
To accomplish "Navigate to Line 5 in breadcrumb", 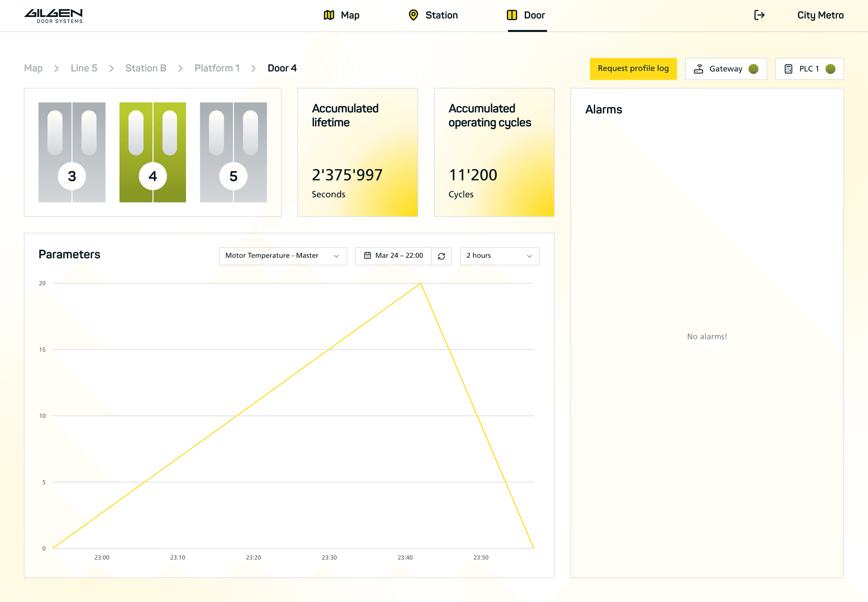I will coord(84,68).
